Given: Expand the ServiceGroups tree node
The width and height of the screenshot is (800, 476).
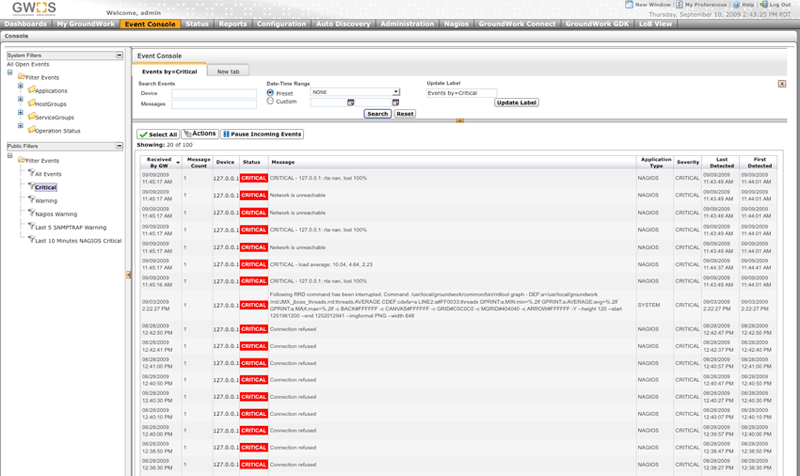Looking at the screenshot, I should (x=20, y=112).
